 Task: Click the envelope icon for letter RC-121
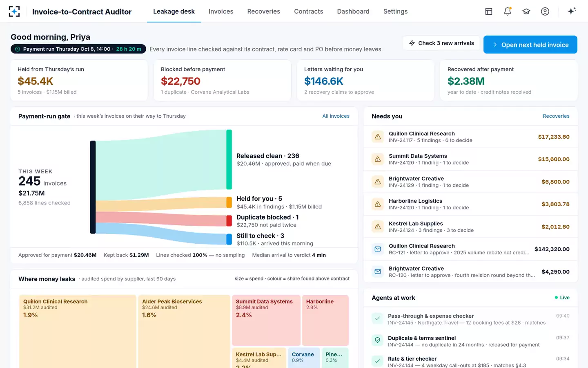378,249
